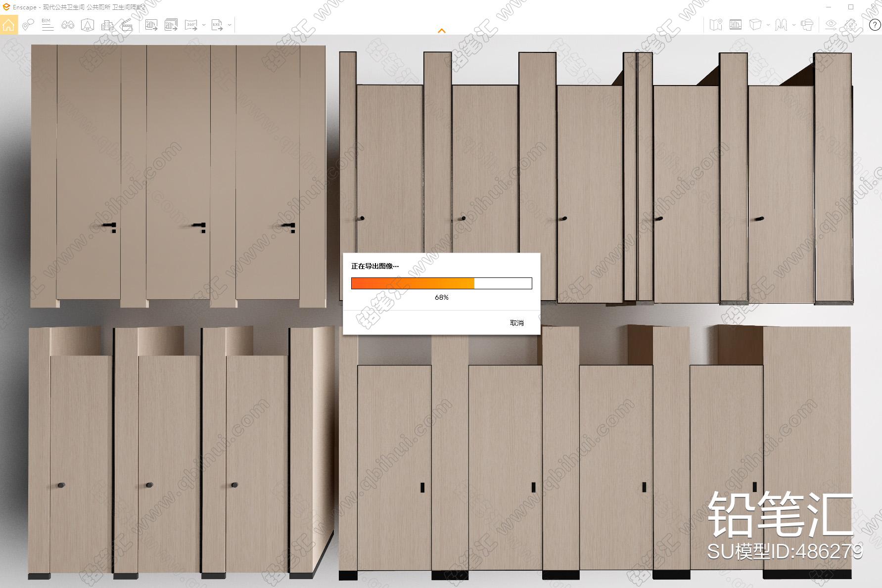
Task: Click the tree-in-frame site context icon
Action: [88, 25]
